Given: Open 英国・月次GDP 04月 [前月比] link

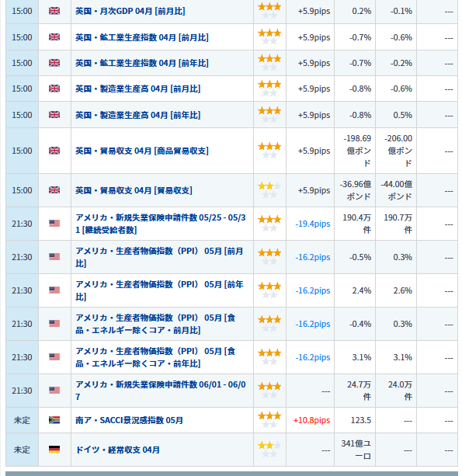Looking at the screenshot, I should [130, 11].
